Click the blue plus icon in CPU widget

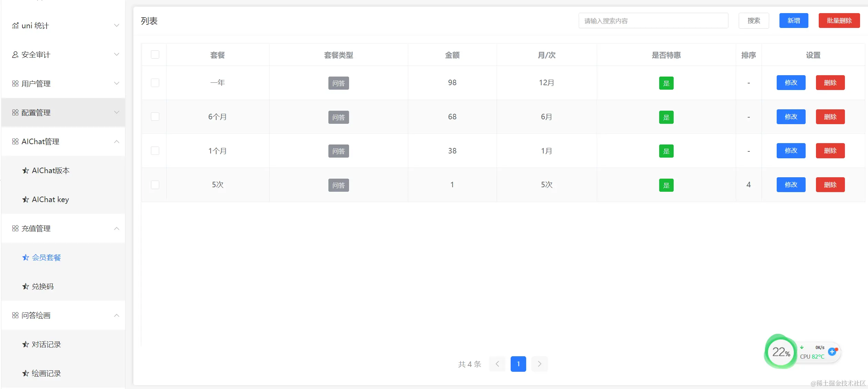832,352
